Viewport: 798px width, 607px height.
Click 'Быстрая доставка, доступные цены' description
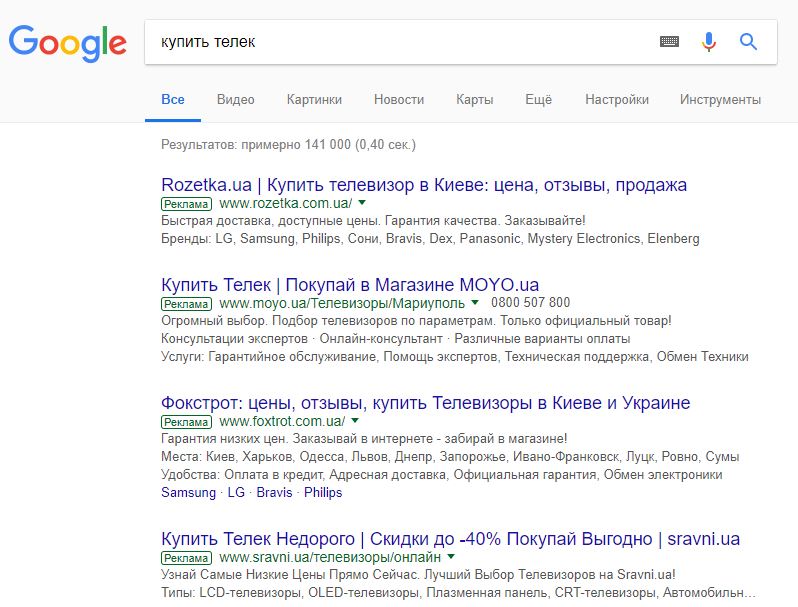pos(373,221)
